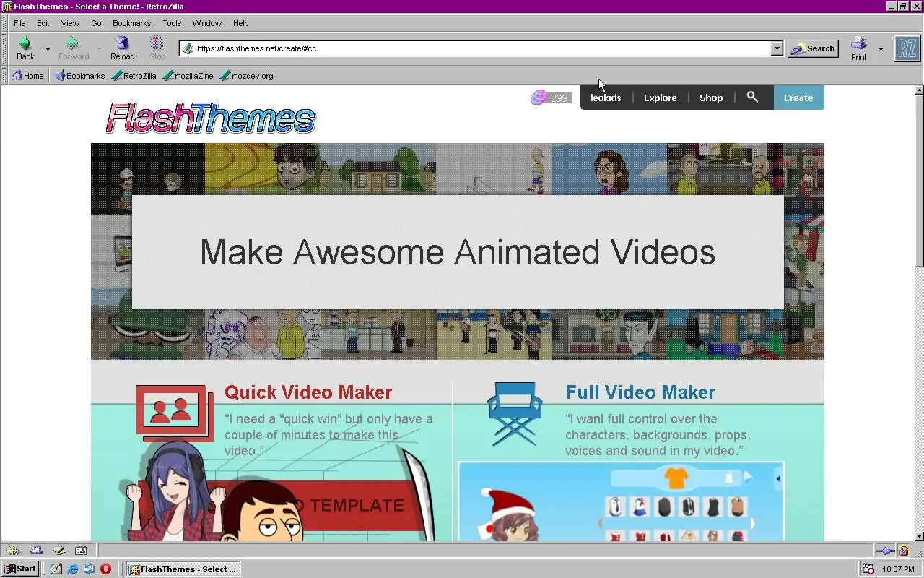This screenshot has height=578, width=924.
Task: Click the Forward navigation button
Action: 74,48
